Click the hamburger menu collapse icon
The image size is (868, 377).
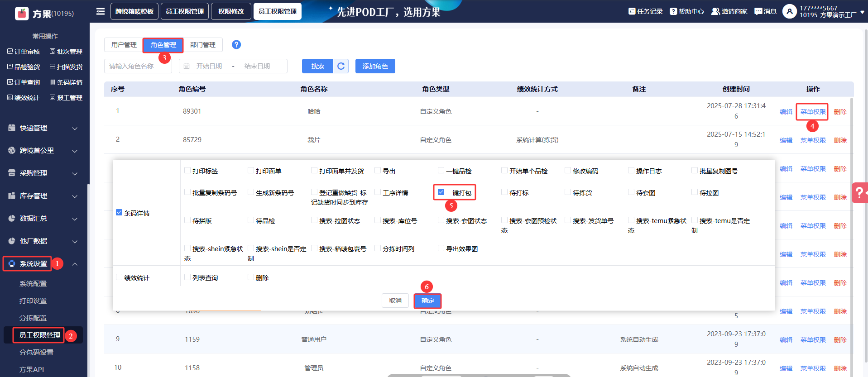(x=101, y=11)
